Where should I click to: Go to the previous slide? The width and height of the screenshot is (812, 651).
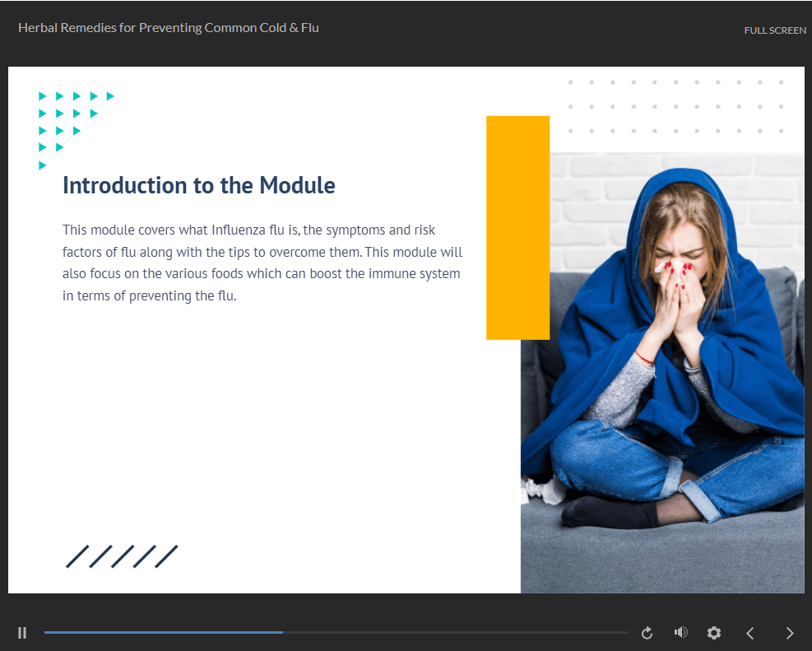click(x=749, y=633)
